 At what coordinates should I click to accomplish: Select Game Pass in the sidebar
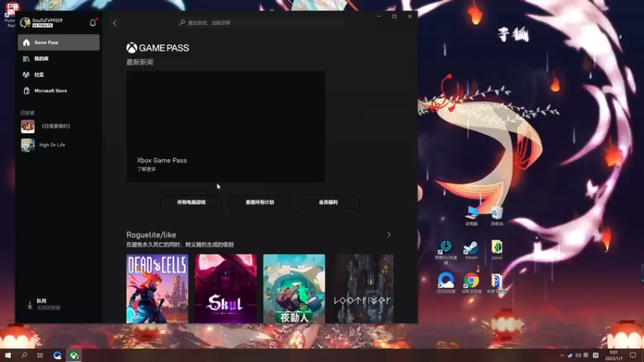(59, 43)
